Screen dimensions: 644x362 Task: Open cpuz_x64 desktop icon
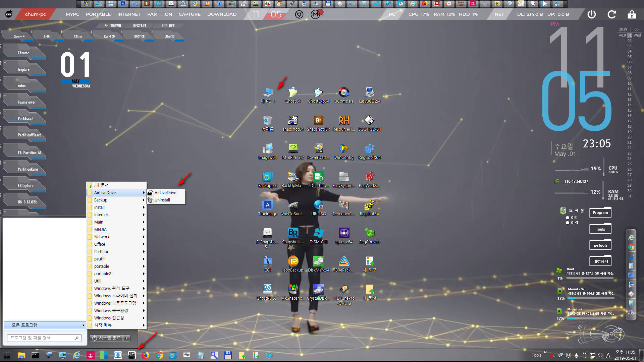(344, 236)
